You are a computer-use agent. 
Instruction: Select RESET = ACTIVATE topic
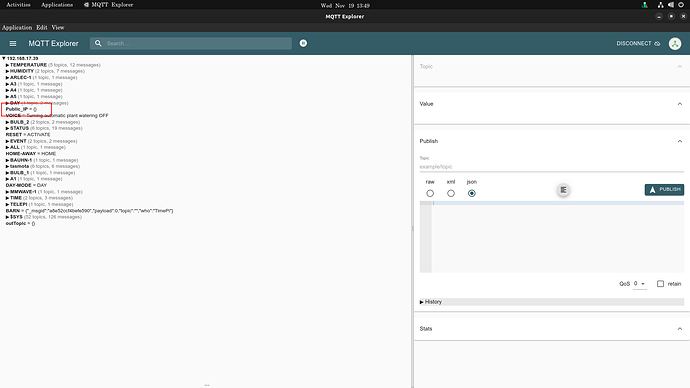(x=28, y=135)
